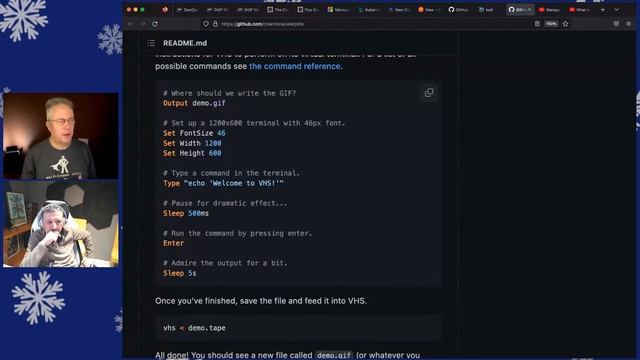The image size is (640, 360).
Task: Click the inline code 'demo.gif' at page bottom
Action: 334,355
